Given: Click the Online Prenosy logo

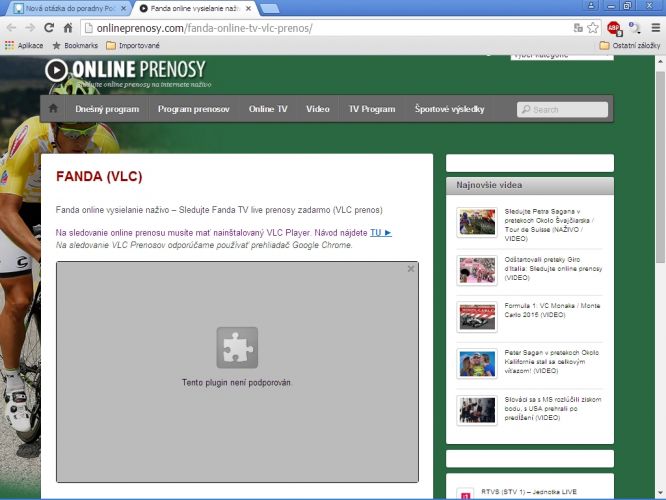Looking at the screenshot, I should [126, 71].
